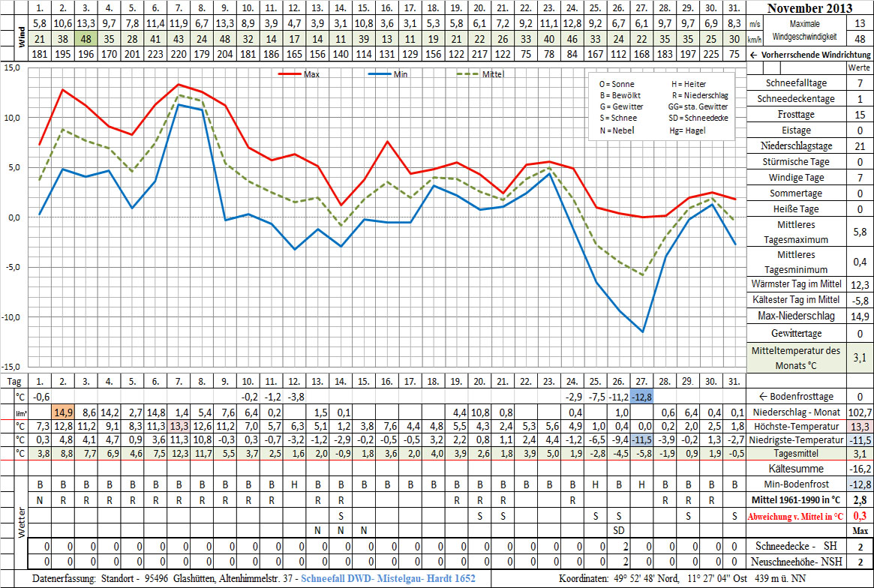Select the green-highlighted 48 km/h wind cell in day 3 column
Viewport: 874px width, 588px height.
pyautogui.click(x=86, y=39)
